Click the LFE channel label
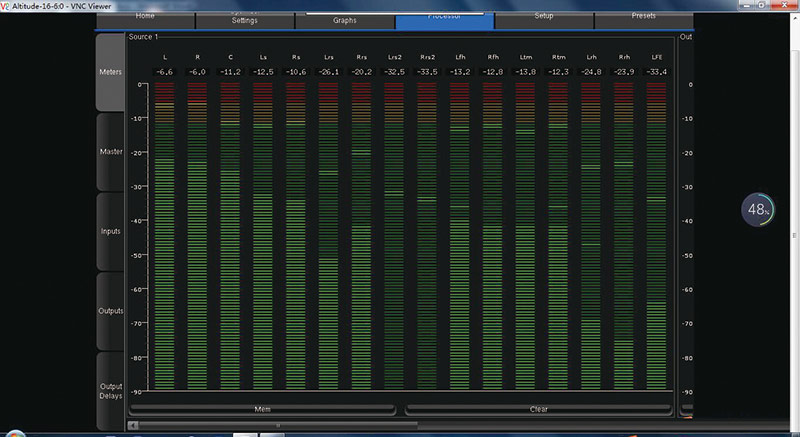 click(657, 58)
